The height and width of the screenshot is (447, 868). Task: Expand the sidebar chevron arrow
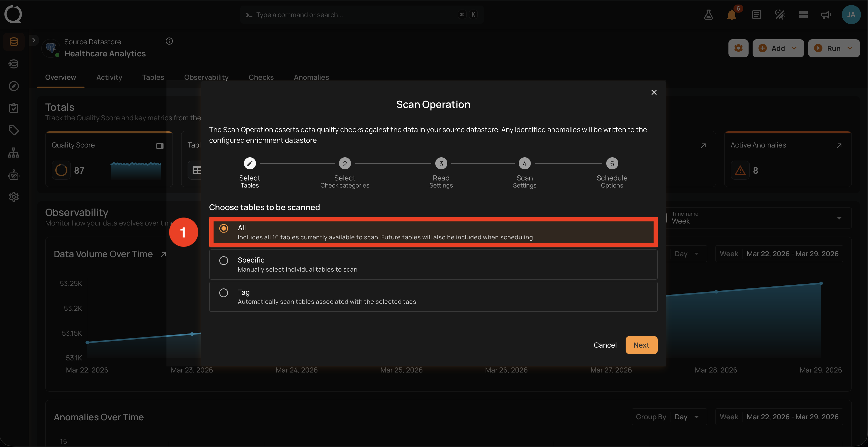point(33,40)
